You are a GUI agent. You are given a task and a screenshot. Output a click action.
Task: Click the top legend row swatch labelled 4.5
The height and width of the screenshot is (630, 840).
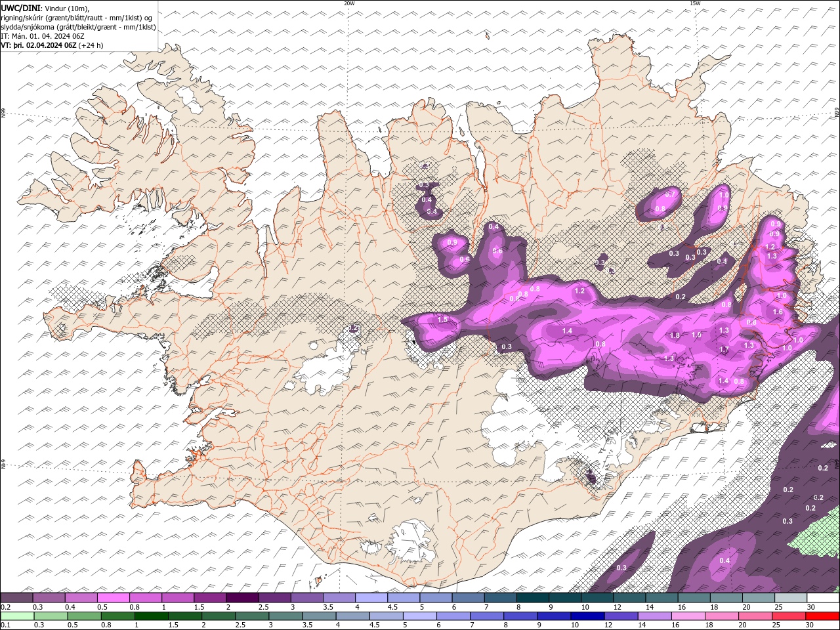pyautogui.click(x=404, y=598)
